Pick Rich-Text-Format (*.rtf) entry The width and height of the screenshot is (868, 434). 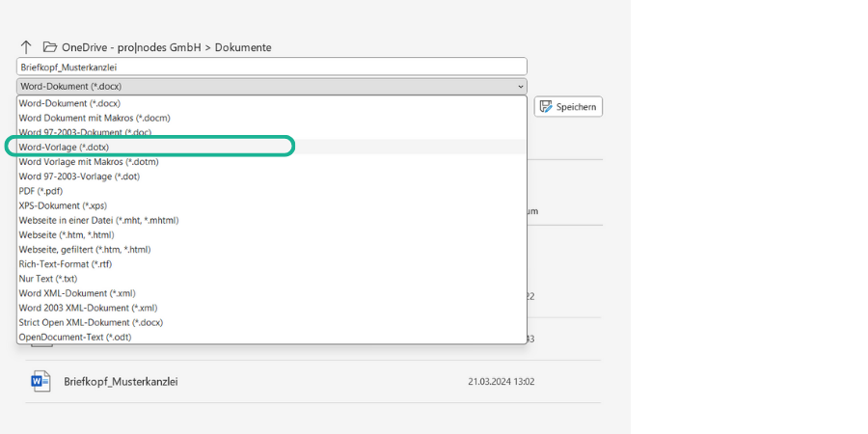(x=67, y=264)
